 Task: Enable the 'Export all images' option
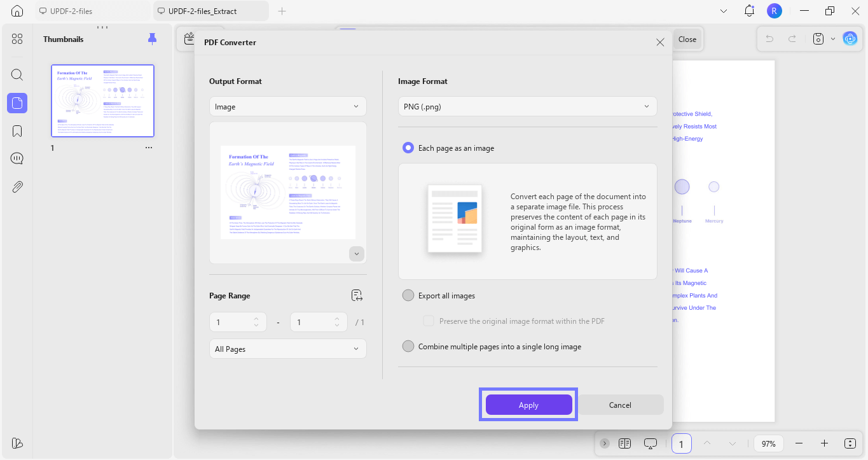(x=408, y=295)
